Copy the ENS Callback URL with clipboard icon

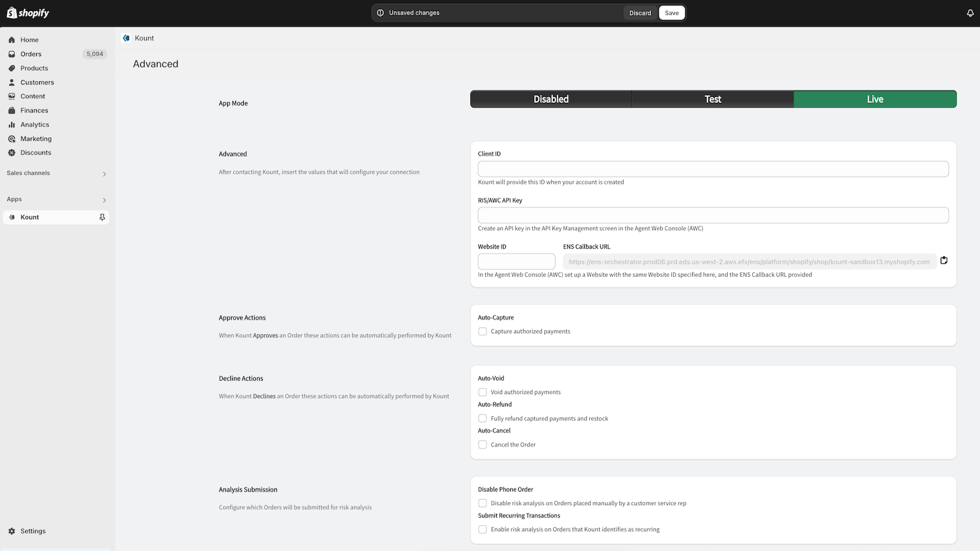coord(944,261)
